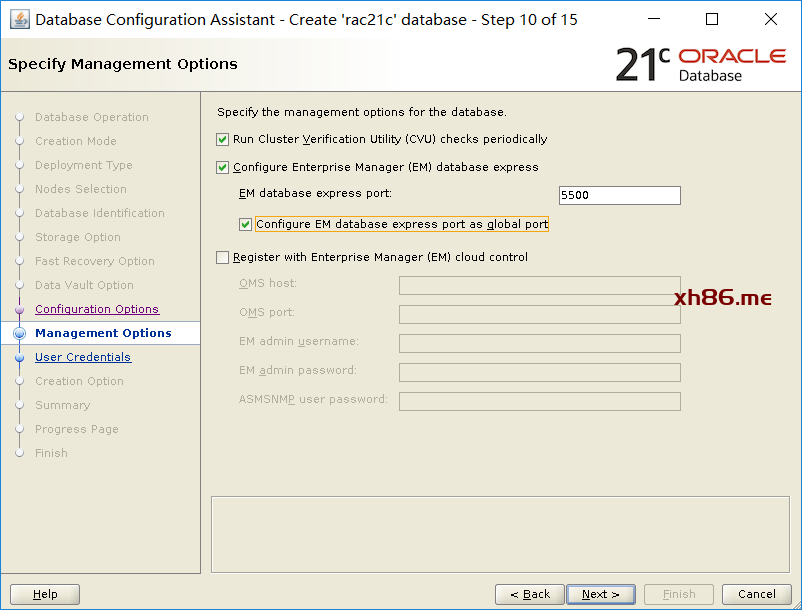
Task: Cancel the database creation wizard
Action: coord(757,594)
